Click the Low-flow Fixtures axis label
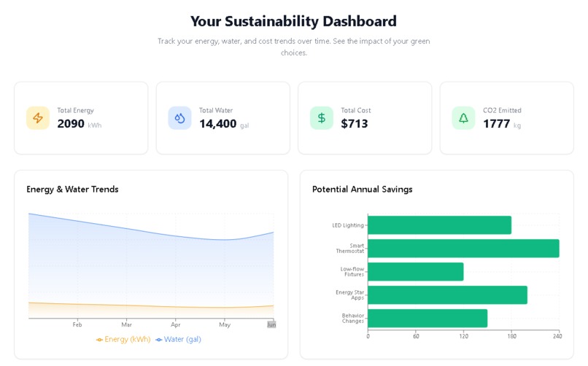Image resolution: width=588 pixels, height=366 pixels. (352, 272)
